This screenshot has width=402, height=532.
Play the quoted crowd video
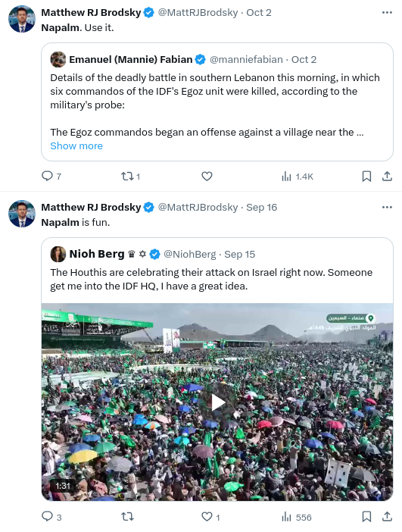[217, 402]
